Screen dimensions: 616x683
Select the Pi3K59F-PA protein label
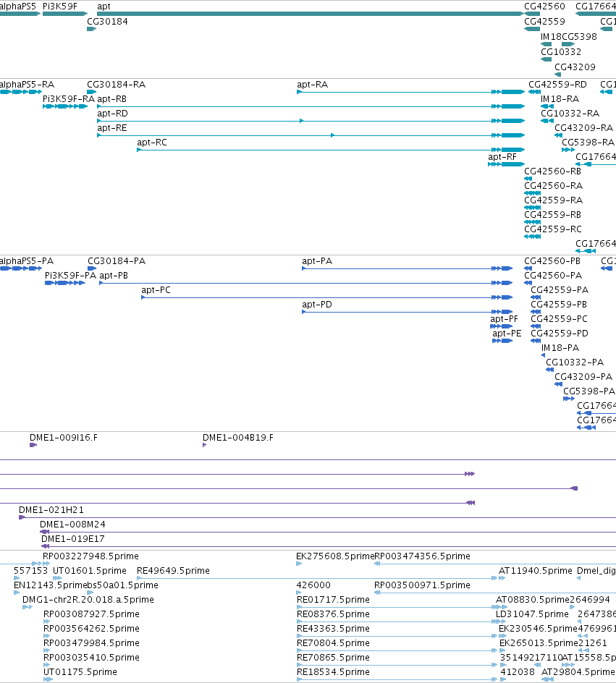[70, 275]
